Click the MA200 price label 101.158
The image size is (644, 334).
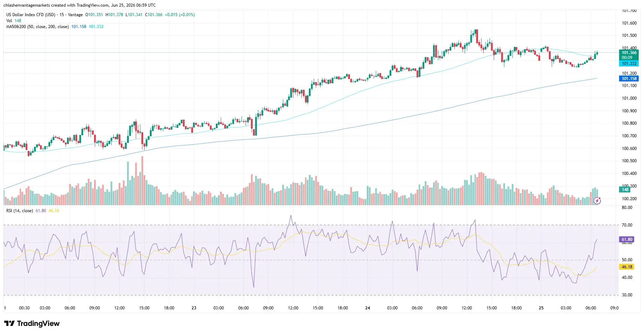point(629,79)
